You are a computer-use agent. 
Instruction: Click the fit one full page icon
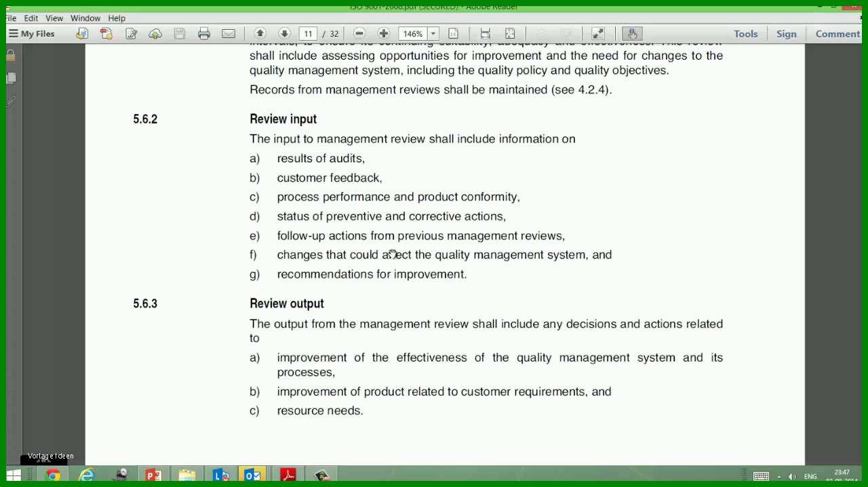point(510,33)
